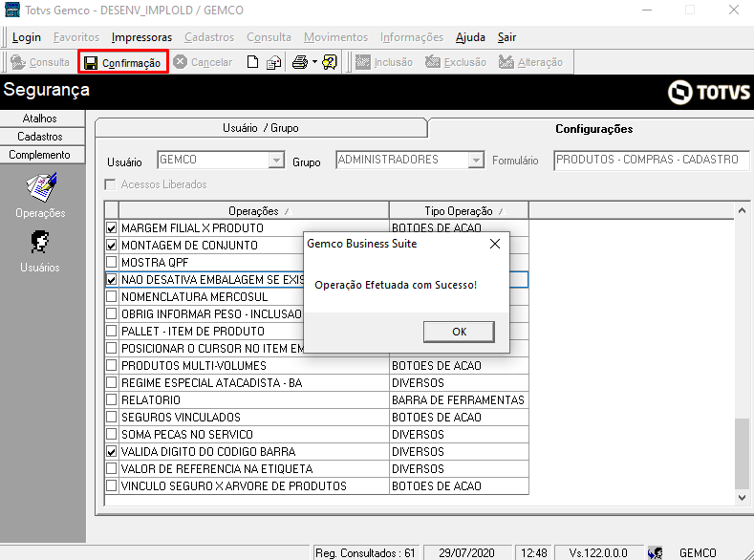
Task: Click the Alteração toolbar icon
Action: pos(506,62)
